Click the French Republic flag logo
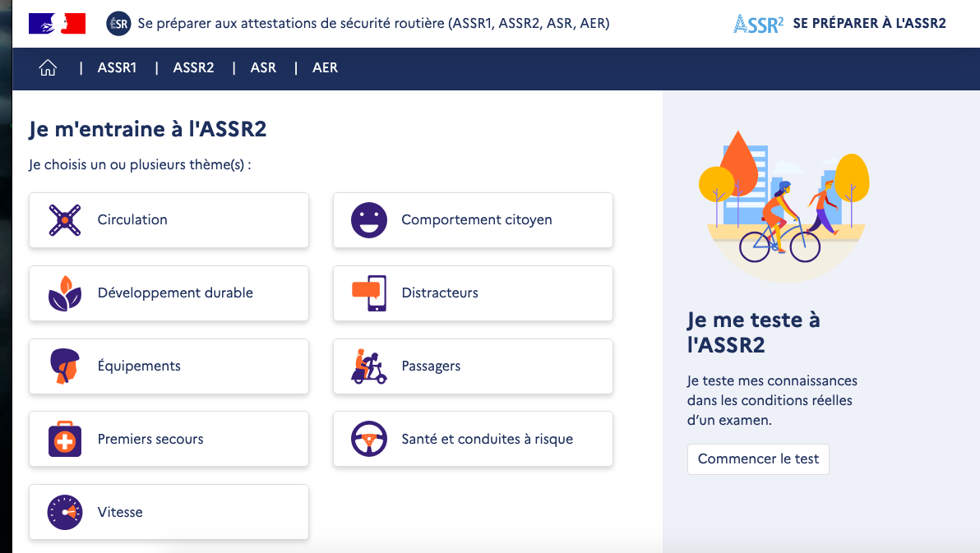 (x=57, y=24)
